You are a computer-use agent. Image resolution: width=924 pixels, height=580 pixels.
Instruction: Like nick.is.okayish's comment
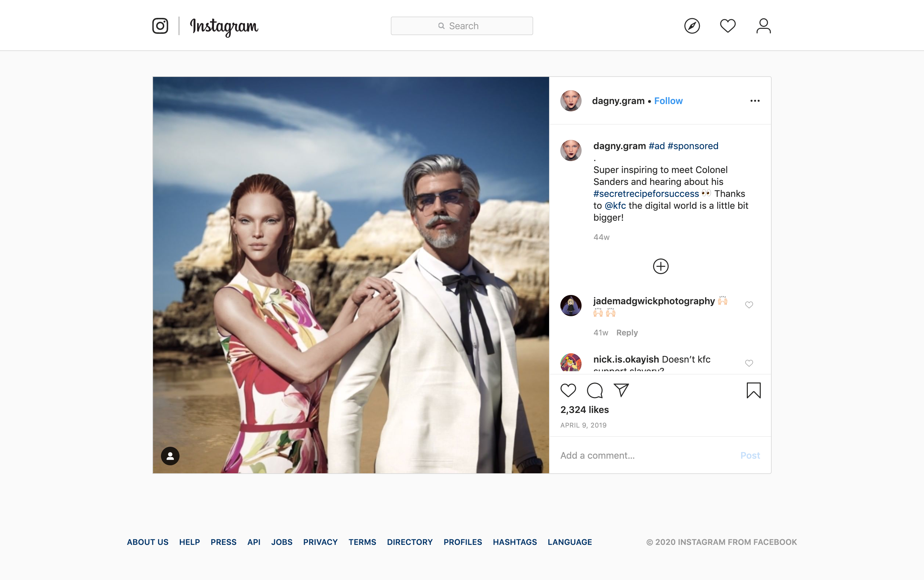click(749, 363)
